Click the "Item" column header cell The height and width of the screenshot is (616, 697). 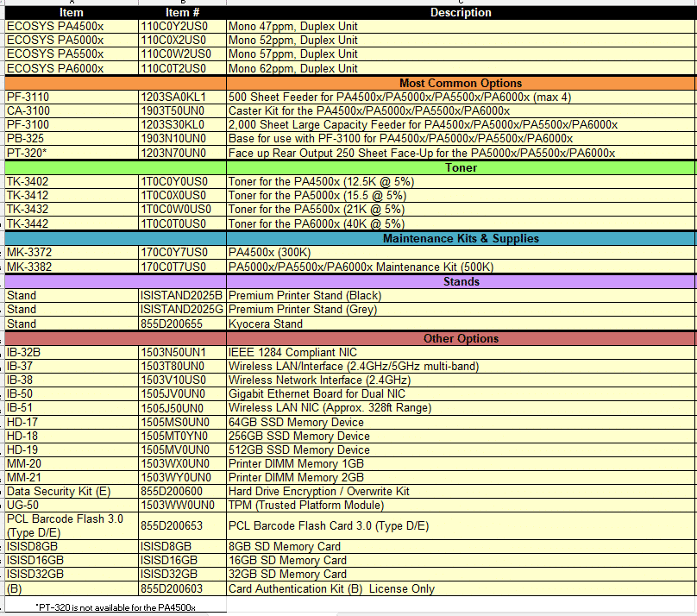(71, 13)
